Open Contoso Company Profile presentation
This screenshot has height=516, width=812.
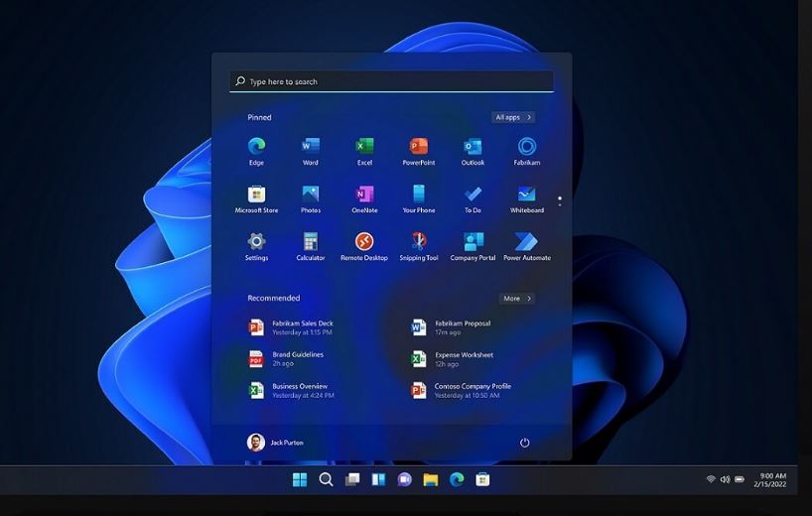461,390
